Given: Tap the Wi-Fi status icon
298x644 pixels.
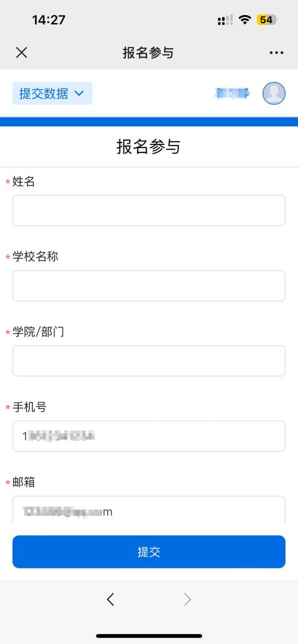Looking at the screenshot, I should (245, 20).
